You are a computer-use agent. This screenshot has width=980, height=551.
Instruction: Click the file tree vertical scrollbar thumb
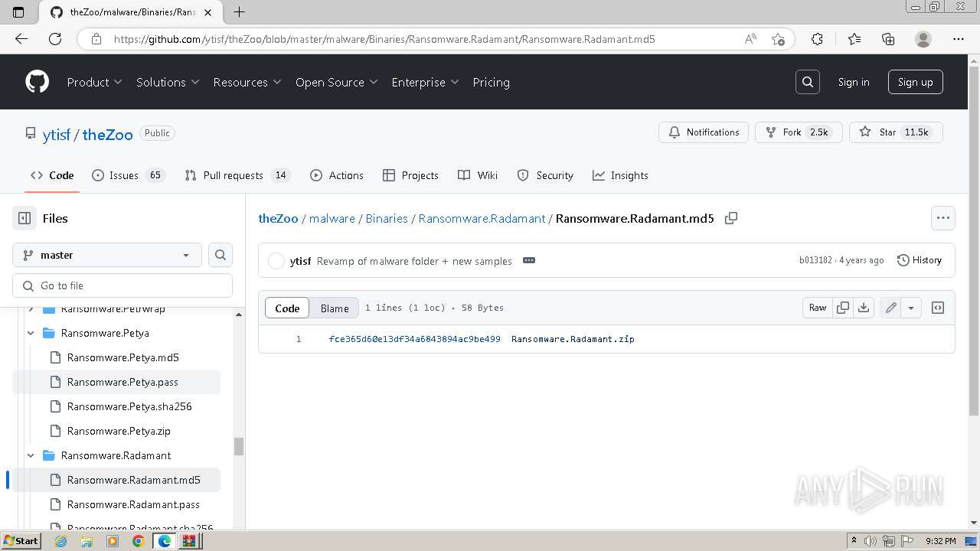coord(239,446)
